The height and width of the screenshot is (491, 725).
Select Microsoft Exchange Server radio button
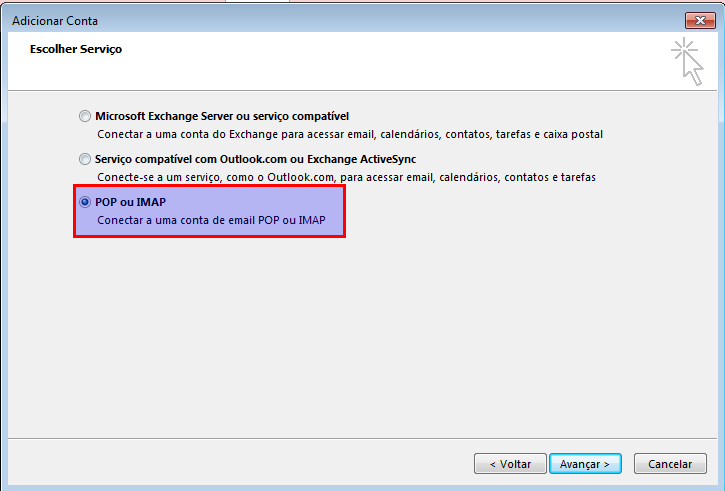coord(85,116)
